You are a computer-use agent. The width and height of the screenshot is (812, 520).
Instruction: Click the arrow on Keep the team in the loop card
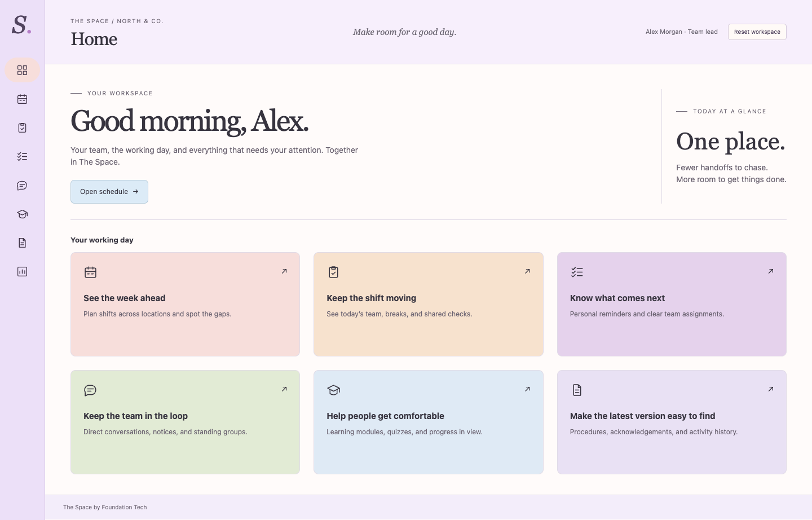284,389
